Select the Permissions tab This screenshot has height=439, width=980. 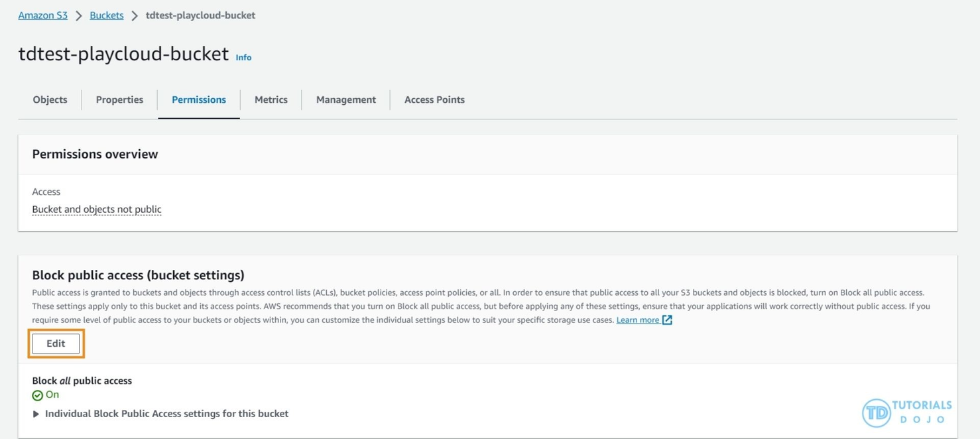point(198,99)
